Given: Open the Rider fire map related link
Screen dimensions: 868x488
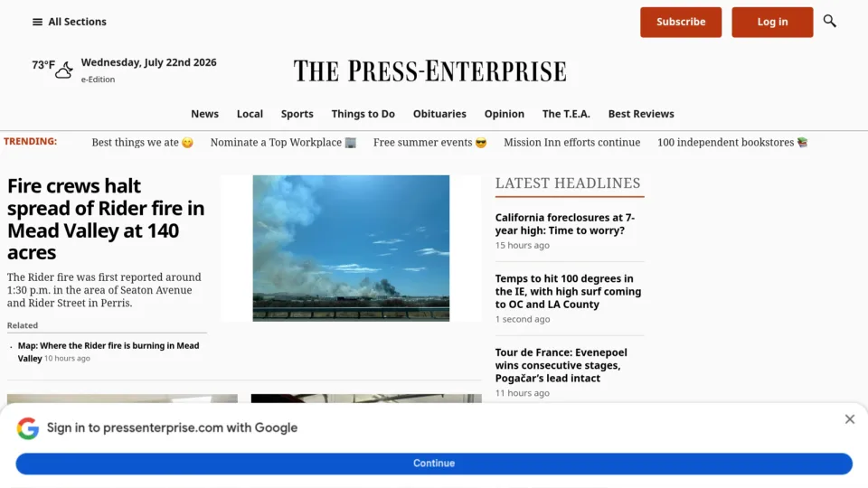Looking at the screenshot, I should tap(108, 352).
